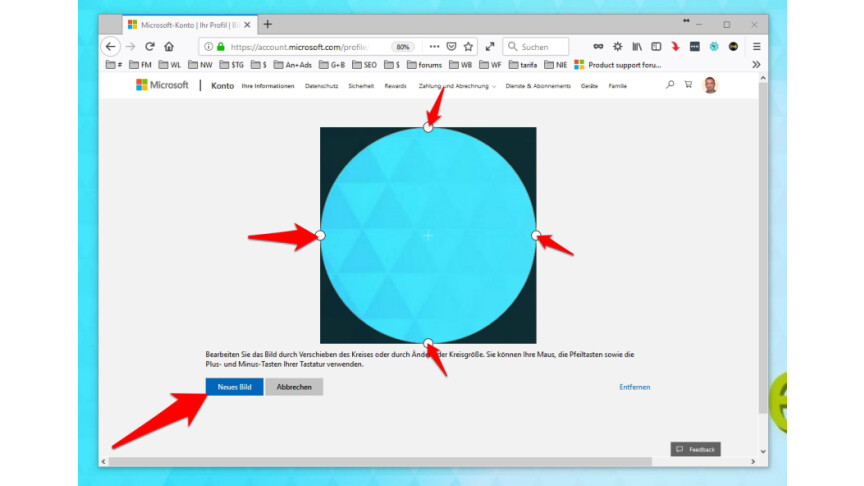Click the Save to Pocket icon

click(x=451, y=46)
